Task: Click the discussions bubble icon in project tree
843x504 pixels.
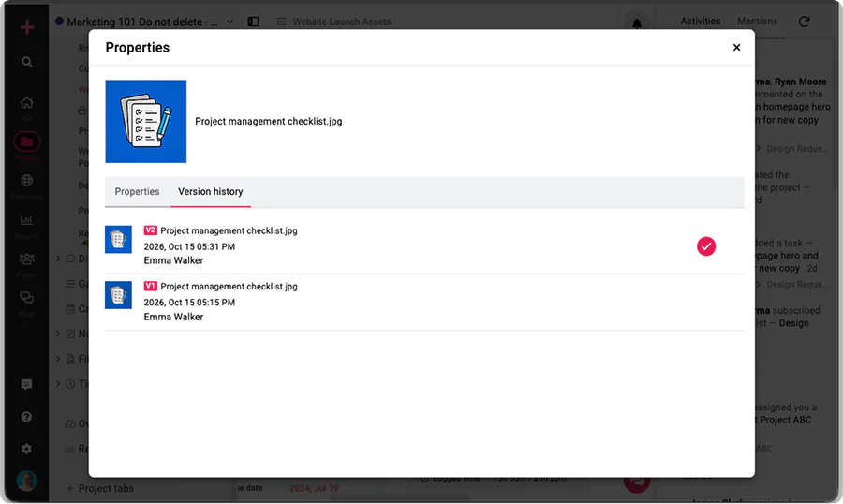Action: (70, 259)
